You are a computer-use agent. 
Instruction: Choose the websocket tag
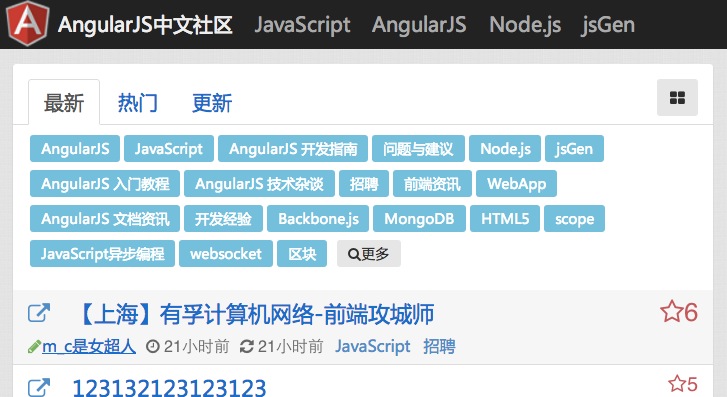[x=226, y=254]
